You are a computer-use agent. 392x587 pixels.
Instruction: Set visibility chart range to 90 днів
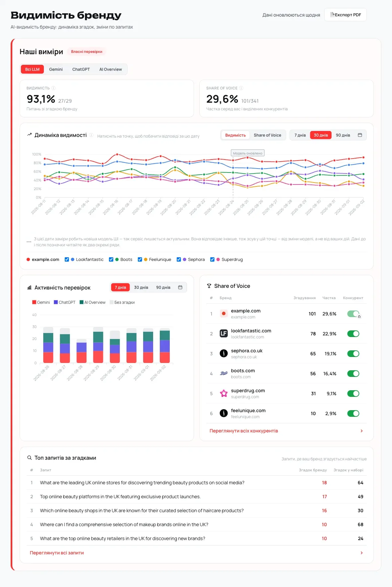tap(343, 135)
